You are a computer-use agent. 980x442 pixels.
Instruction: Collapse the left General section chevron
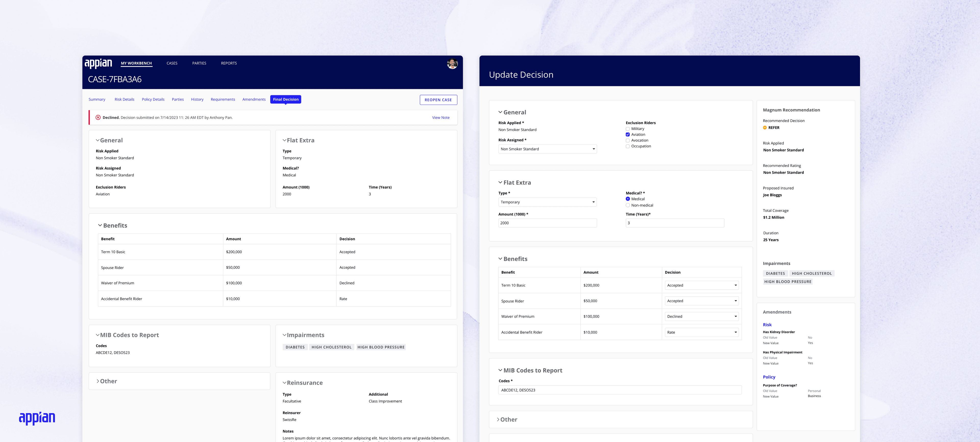tap(97, 140)
